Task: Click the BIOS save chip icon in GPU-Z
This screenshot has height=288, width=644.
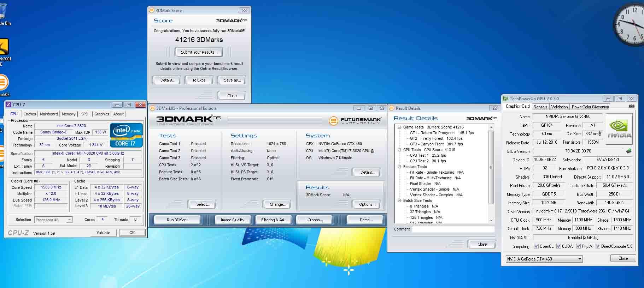Action: click(628, 151)
